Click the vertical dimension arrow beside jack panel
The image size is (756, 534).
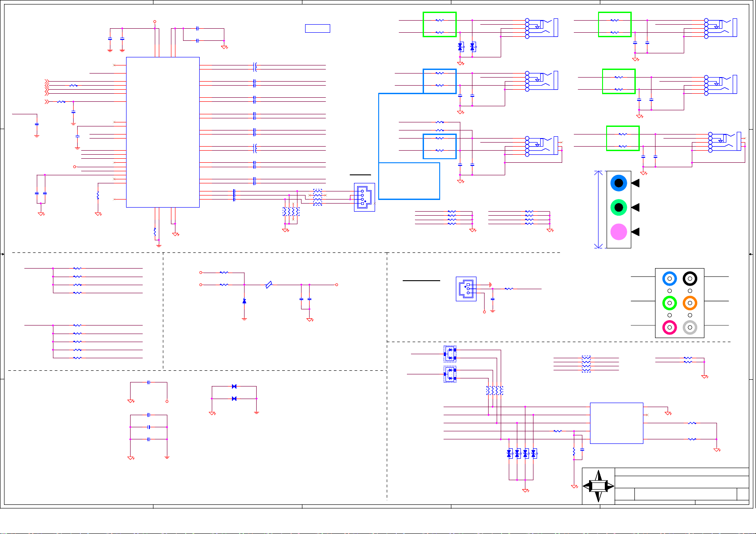599,209
